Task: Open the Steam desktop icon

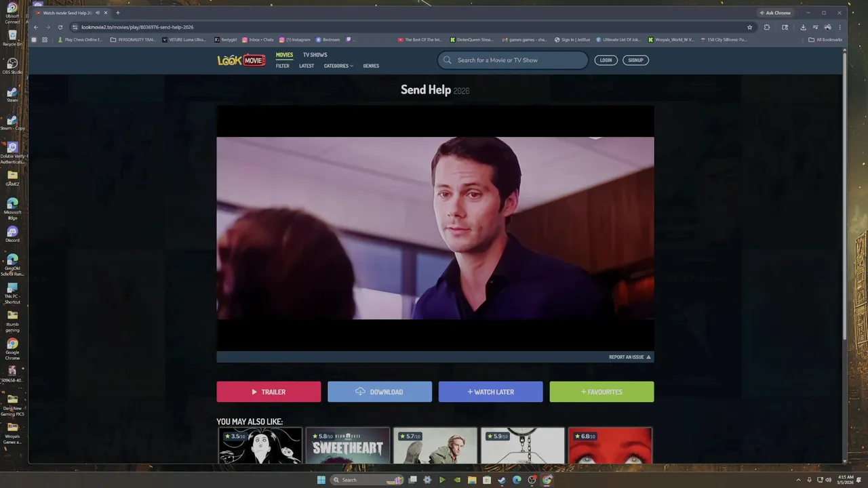Action: (12, 94)
